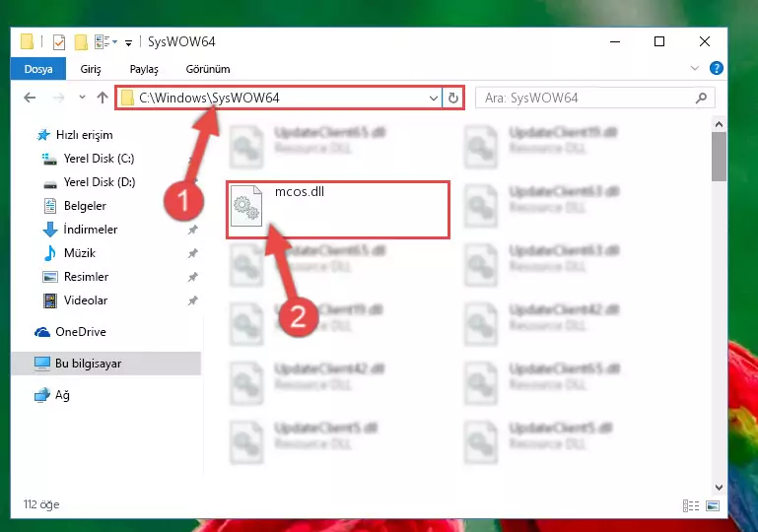Switch to the Görünüm ribbon tab
The image size is (758, 532).
[208, 69]
